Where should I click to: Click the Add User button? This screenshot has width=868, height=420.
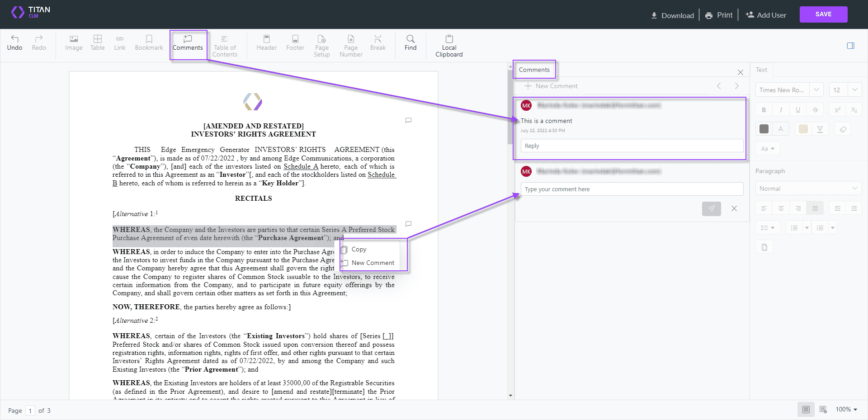766,15
